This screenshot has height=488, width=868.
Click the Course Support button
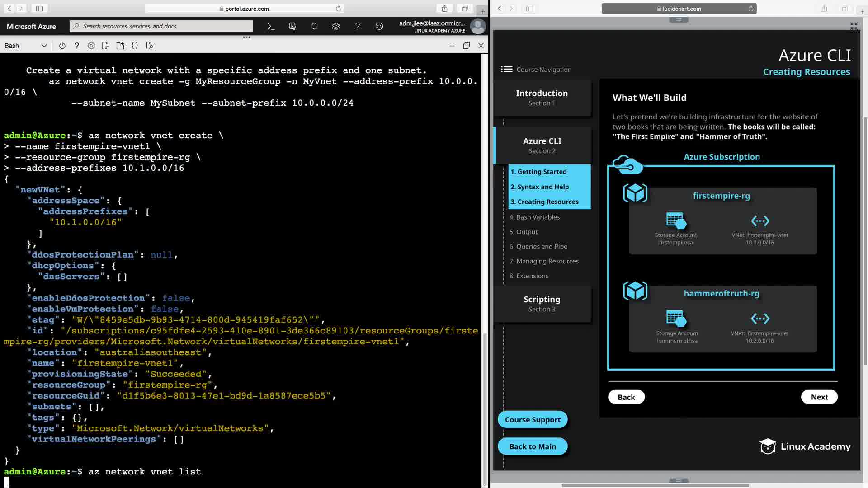coord(533,419)
